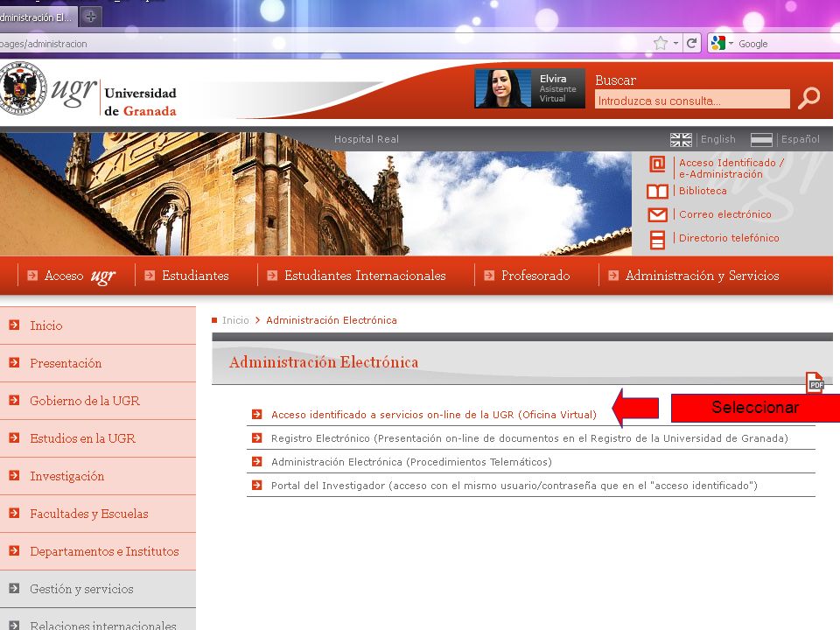Open Facultades y Escuelas sidebar item
The image size is (840, 630).
[97, 514]
